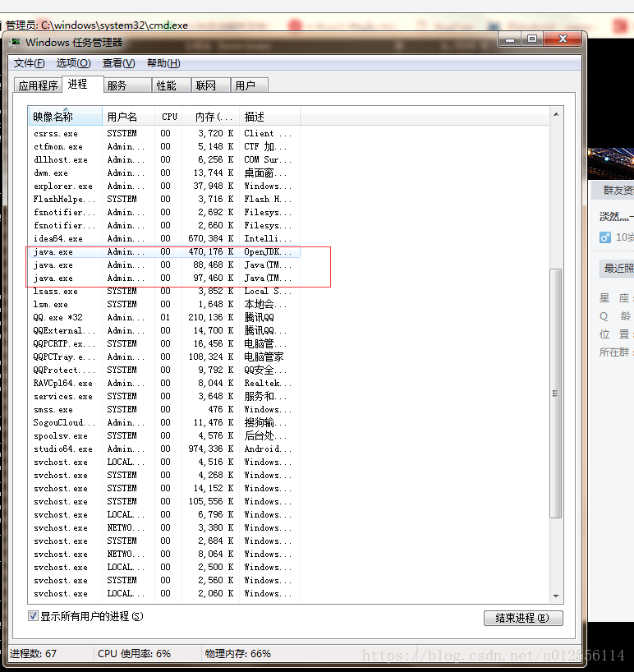Select the QQExternal... process row
The width and height of the screenshot is (634, 672).
click(164, 331)
